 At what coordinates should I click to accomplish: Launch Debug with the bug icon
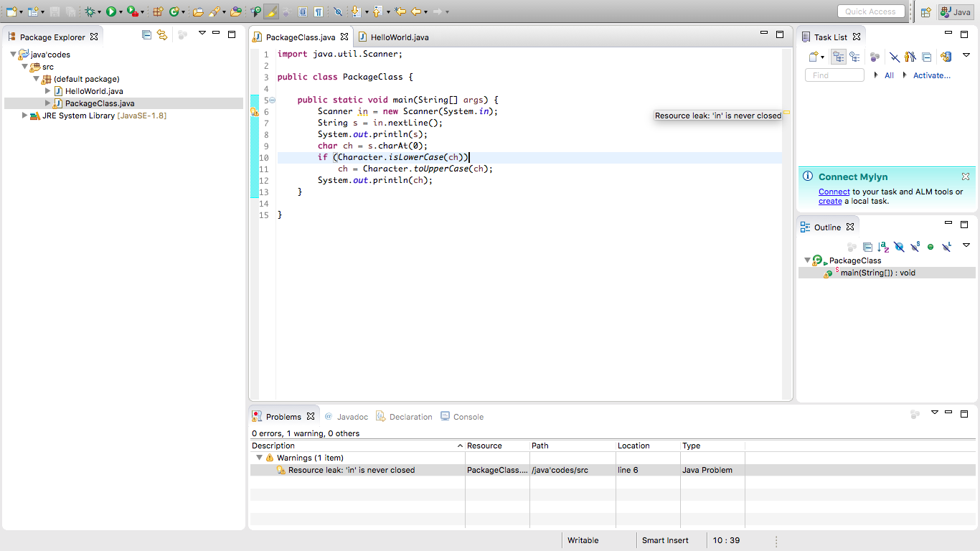click(x=90, y=11)
